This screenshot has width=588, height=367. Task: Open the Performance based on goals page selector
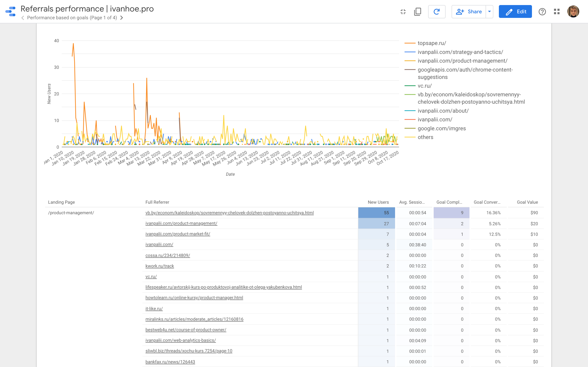coord(72,18)
